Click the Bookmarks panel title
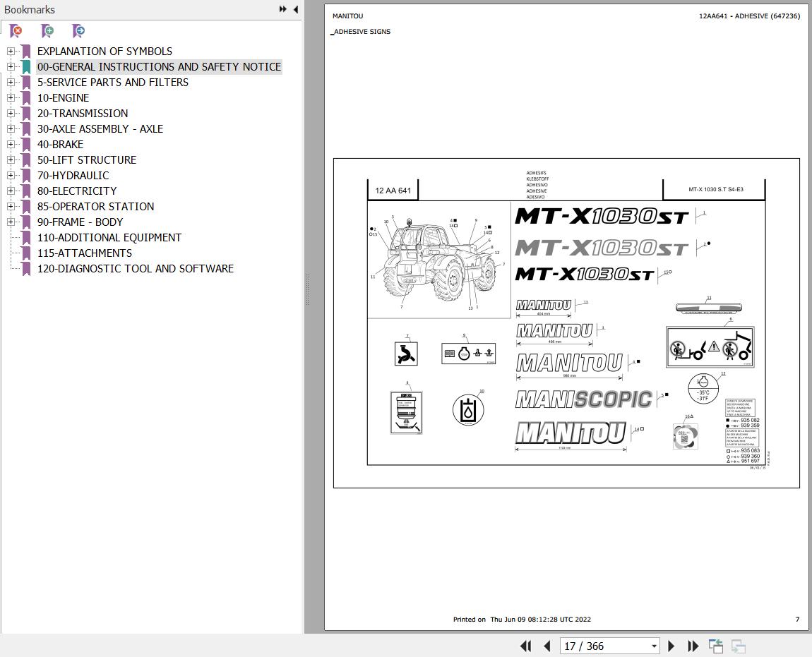The width and height of the screenshot is (812, 657). [x=30, y=9]
